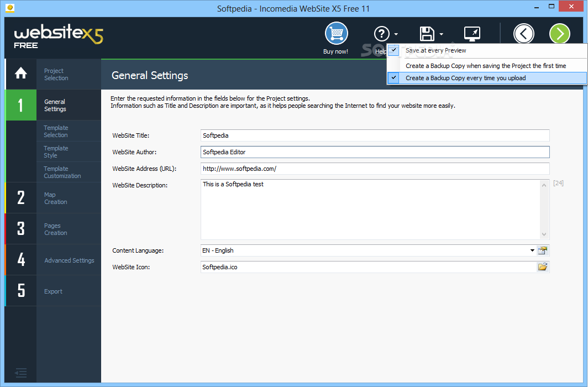Maximize the WebSite X5 window

pyautogui.click(x=552, y=7)
